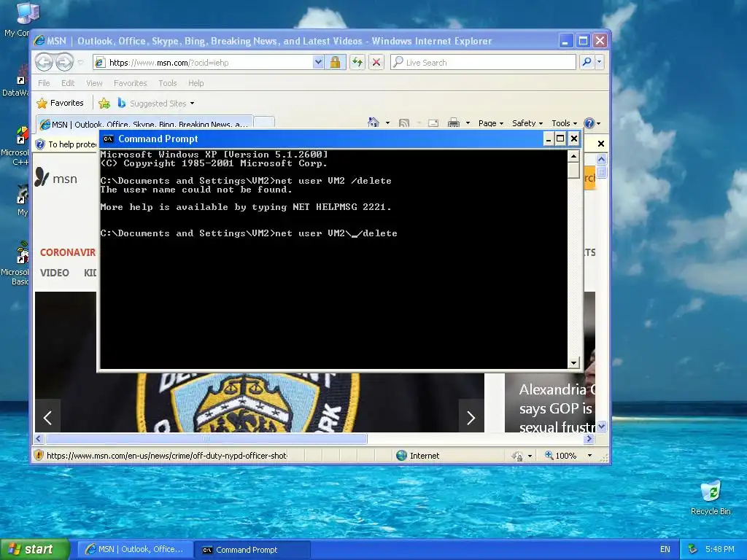Click the 100% zoom level button

[x=561, y=455]
